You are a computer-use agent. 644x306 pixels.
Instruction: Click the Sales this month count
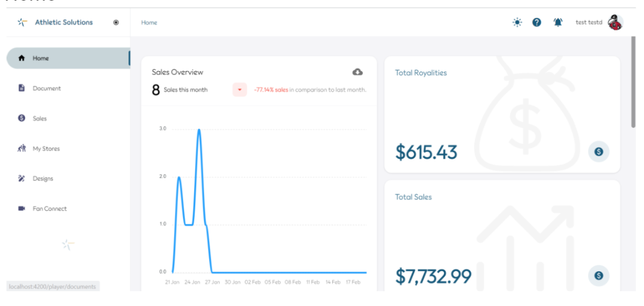tap(156, 90)
